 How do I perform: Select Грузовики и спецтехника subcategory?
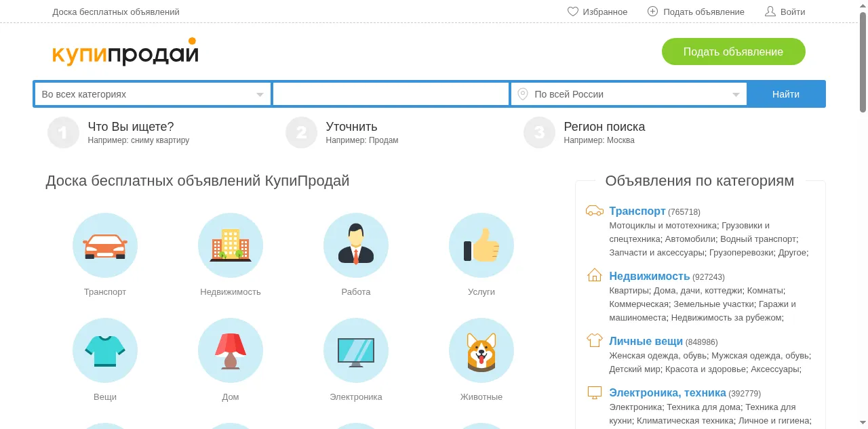tap(689, 232)
